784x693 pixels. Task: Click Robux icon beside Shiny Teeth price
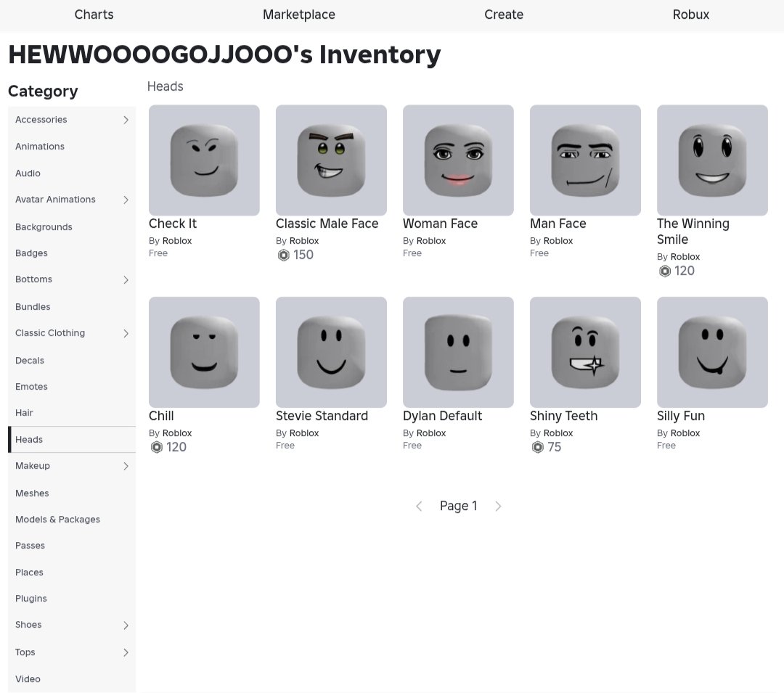(537, 447)
